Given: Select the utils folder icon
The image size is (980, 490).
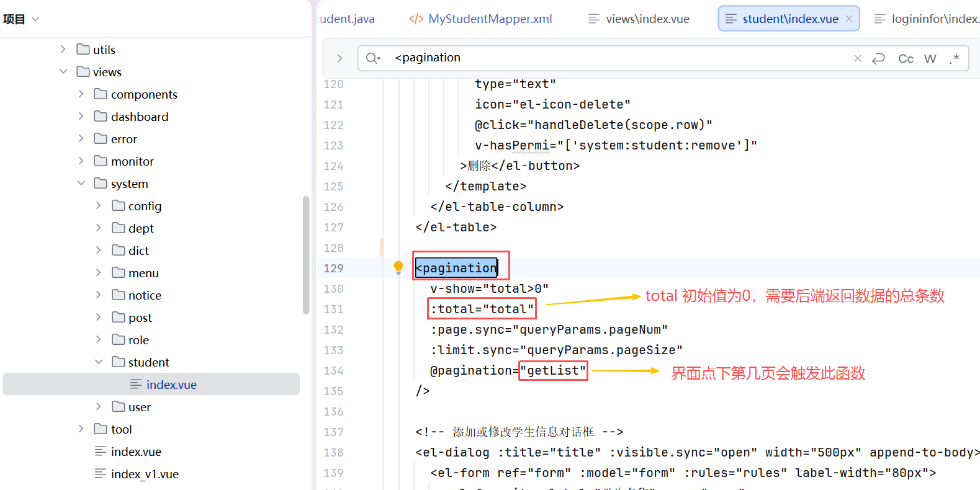Looking at the screenshot, I should pos(83,49).
